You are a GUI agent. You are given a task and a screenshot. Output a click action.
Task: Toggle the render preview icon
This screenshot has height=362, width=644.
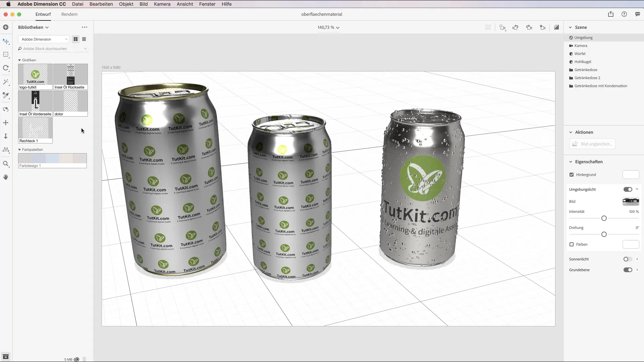tap(556, 27)
